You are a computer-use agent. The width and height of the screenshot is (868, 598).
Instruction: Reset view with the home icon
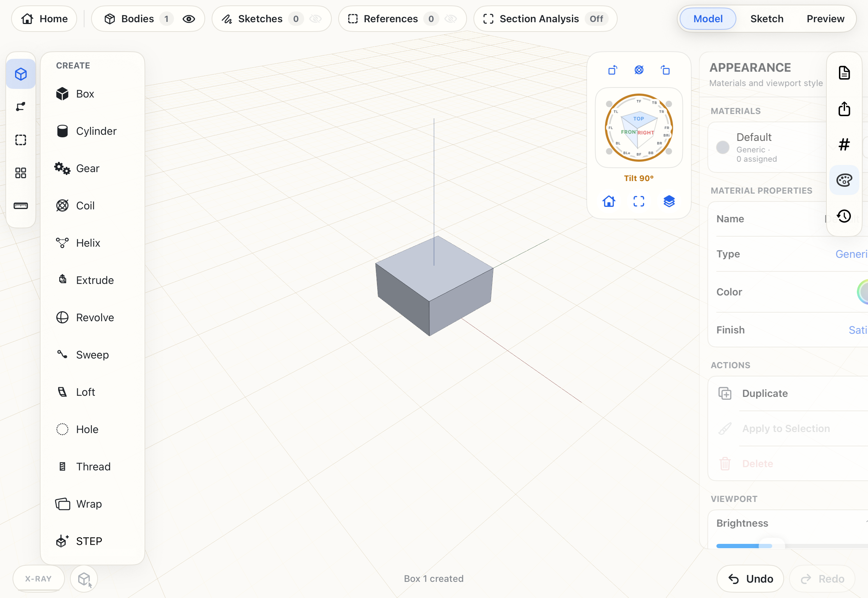pos(609,201)
